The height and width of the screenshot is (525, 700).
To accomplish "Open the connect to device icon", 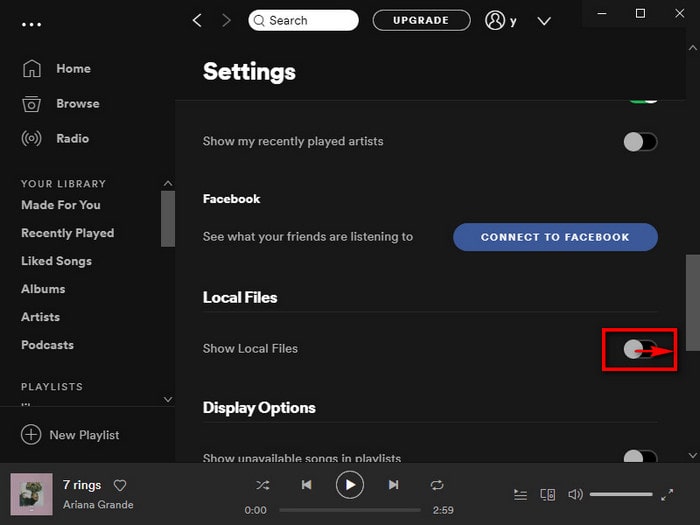I will pyautogui.click(x=548, y=495).
